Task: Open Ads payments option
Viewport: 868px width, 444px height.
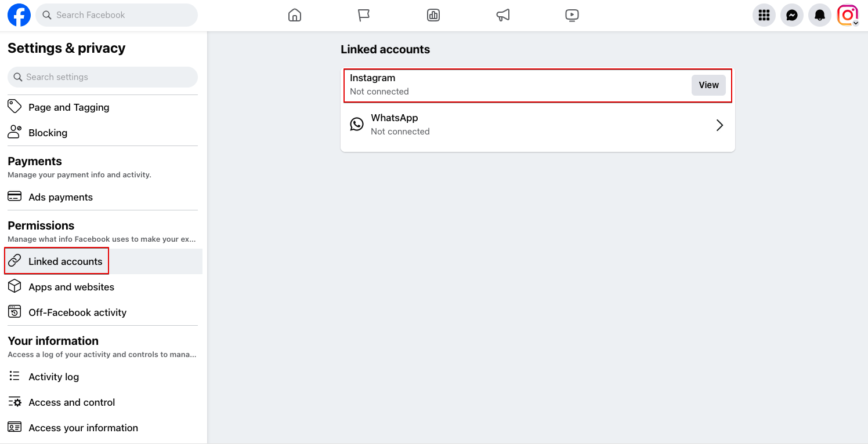Action: pos(60,197)
